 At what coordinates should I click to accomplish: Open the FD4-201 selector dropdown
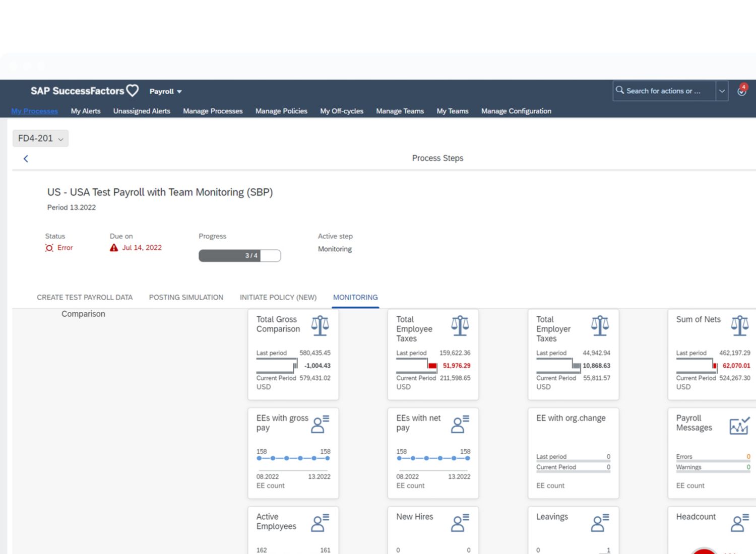coord(40,138)
